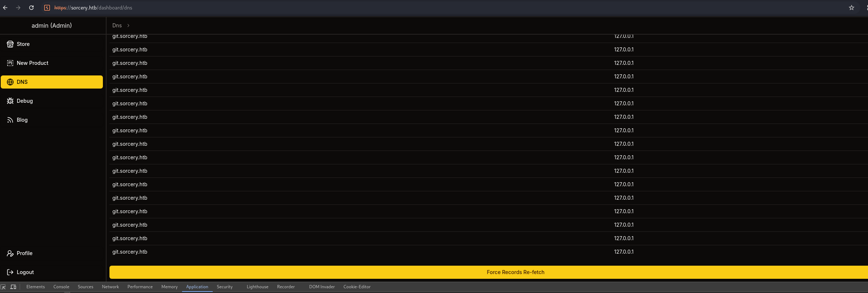The width and height of the screenshot is (868, 293).
Task: Select the Application DevTools tab
Action: [x=197, y=287]
